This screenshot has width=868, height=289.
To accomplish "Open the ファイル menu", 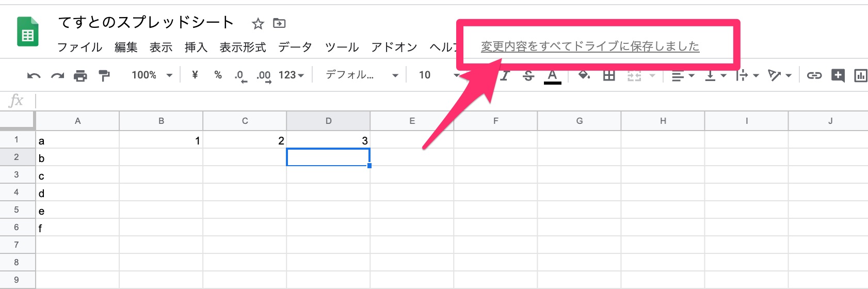I will pyautogui.click(x=79, y=47).
